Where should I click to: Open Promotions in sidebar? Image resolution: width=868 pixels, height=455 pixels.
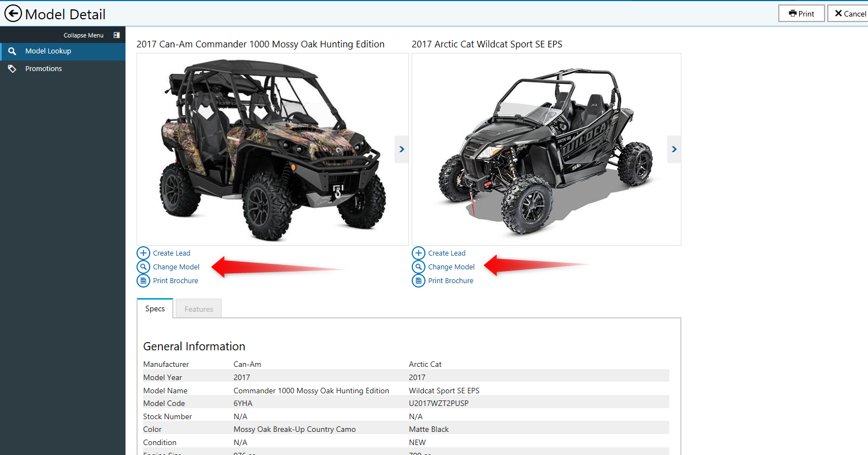coord(63,69)
